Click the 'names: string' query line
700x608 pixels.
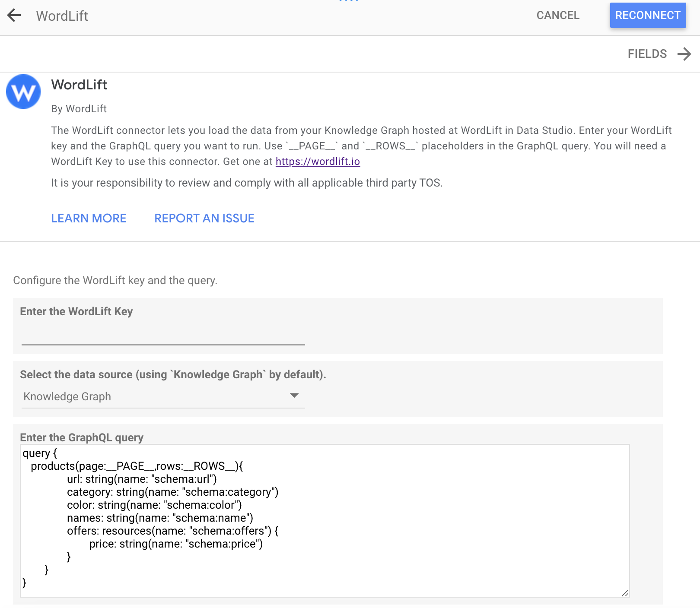coord(160,518)
